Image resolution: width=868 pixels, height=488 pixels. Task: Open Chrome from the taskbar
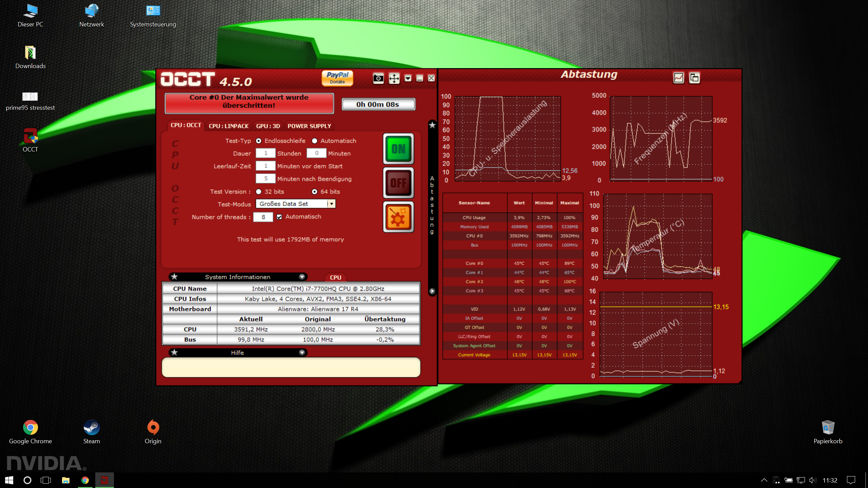pyautogui.click(x=85, y=480)
